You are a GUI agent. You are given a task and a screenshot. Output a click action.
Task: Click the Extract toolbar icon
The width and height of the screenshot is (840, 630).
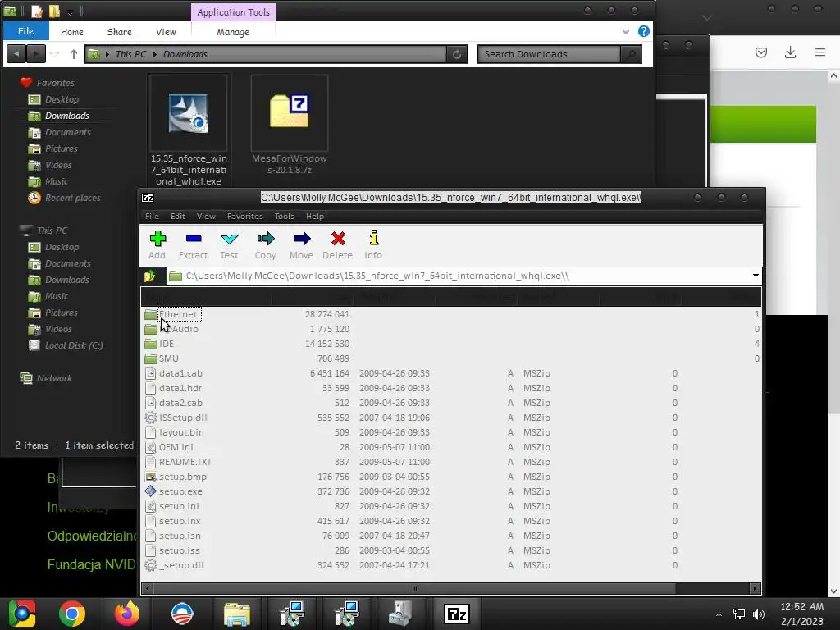click(193, 244)
